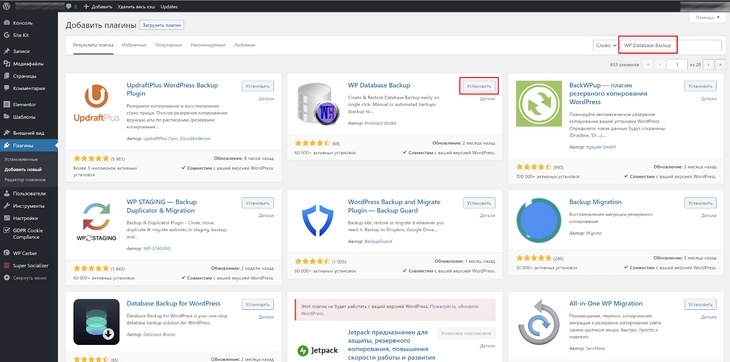Open the Слово search type dropdown

605,46
